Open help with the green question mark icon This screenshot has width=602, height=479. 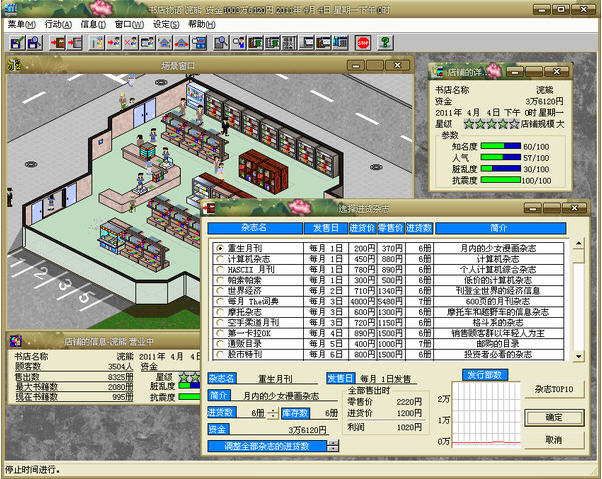(x=385, y=43)
